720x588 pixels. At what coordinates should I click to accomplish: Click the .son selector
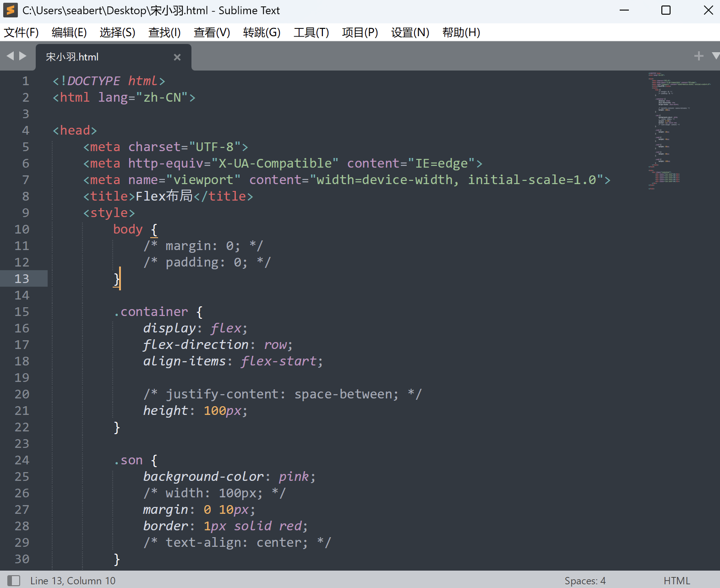(128, 460)
